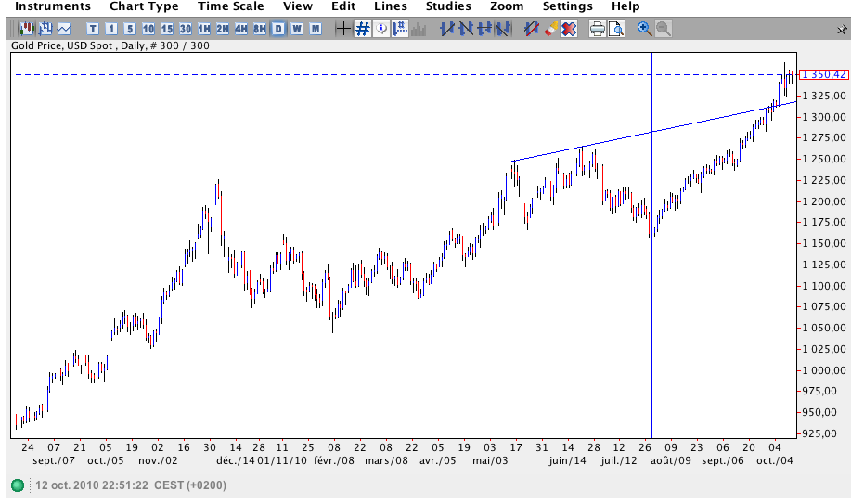
Task: Open the Instruments menu
Action: pos(53,6)
